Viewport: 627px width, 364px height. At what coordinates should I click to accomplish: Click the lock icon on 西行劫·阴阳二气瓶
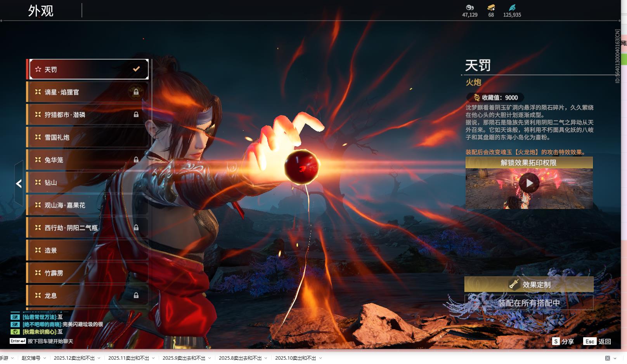click(x=136, y=228)
